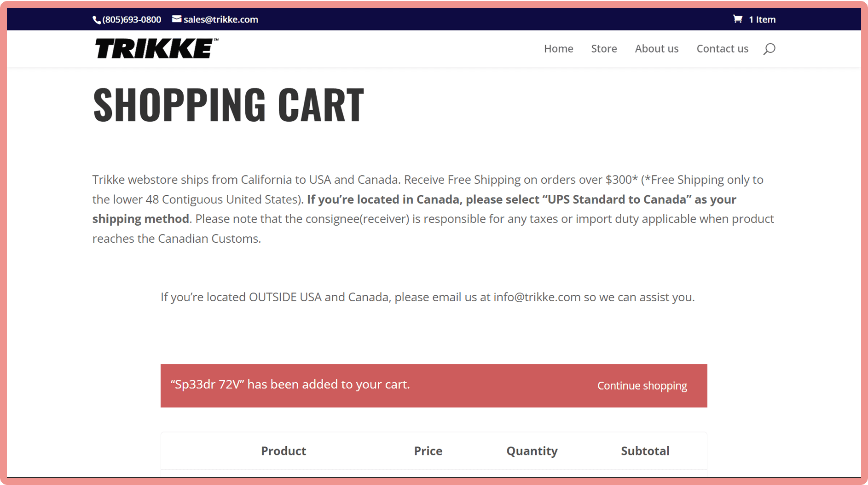
Task: Click the sales@trikke.com email link
Action: coord(220,20)
